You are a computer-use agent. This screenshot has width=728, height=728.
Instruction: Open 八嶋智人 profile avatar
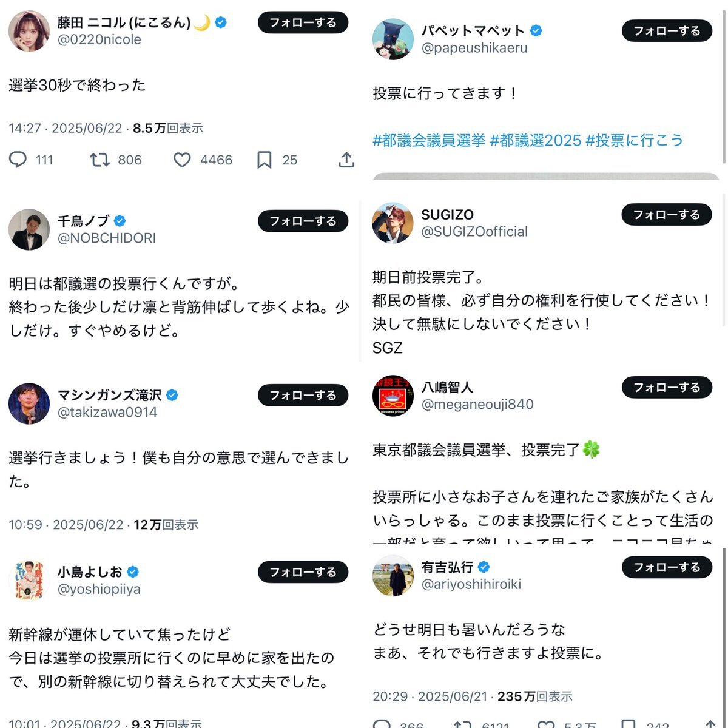pyautogui.click(x=393, y=396)
